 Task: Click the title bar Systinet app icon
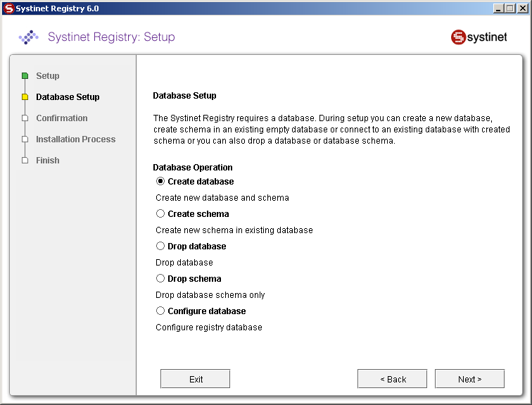(9, 8)
